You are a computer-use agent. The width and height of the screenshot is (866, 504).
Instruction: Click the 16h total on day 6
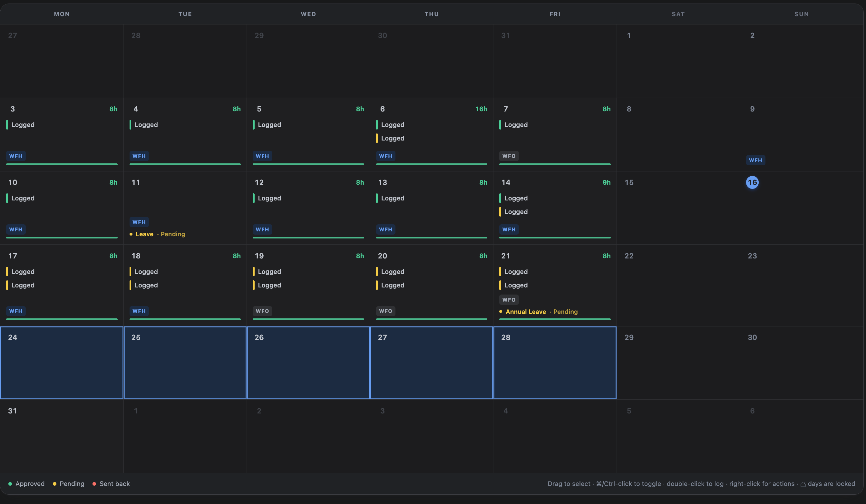[481, 109]
